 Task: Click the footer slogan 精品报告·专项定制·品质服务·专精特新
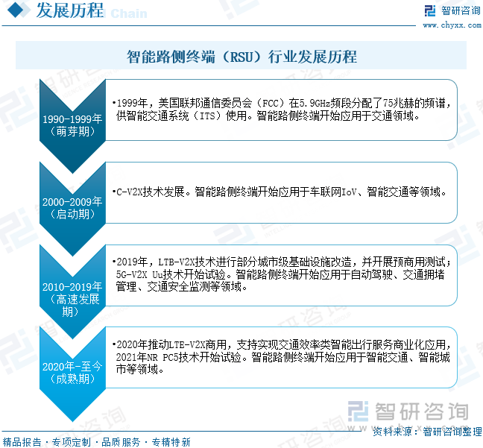coord(96,442)
